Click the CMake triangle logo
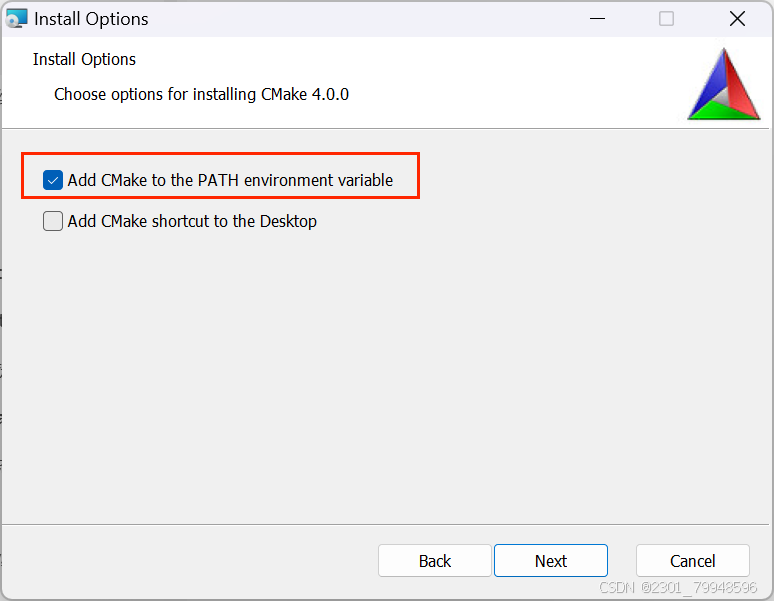Viewport: 774px width, 601px height. point(724,84)
